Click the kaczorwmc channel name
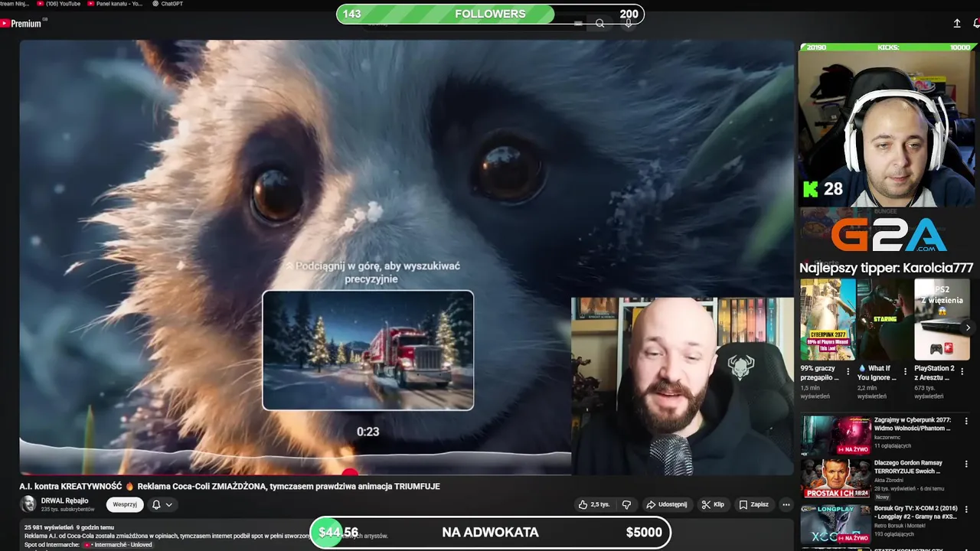 [887, 438]
